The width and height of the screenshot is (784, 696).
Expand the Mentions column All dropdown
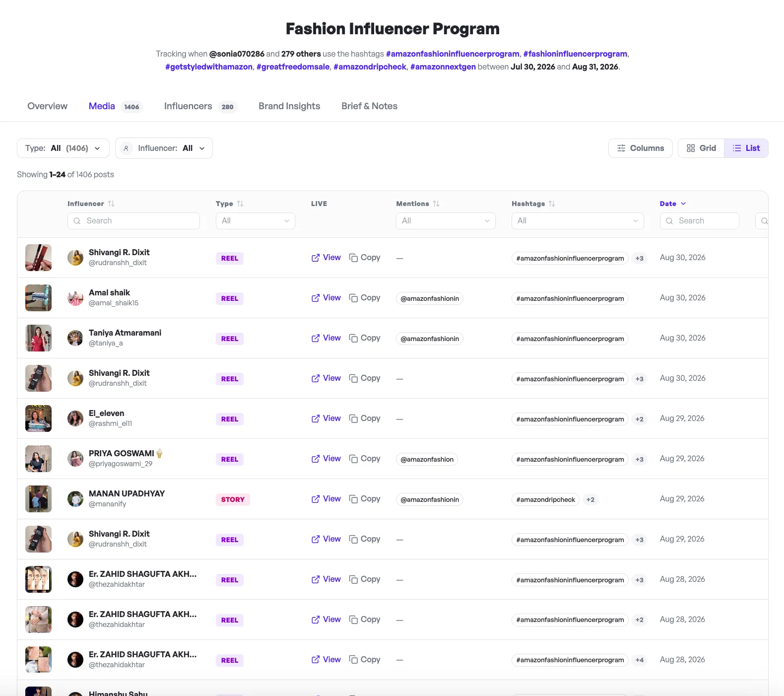click(x=446, y=221)
